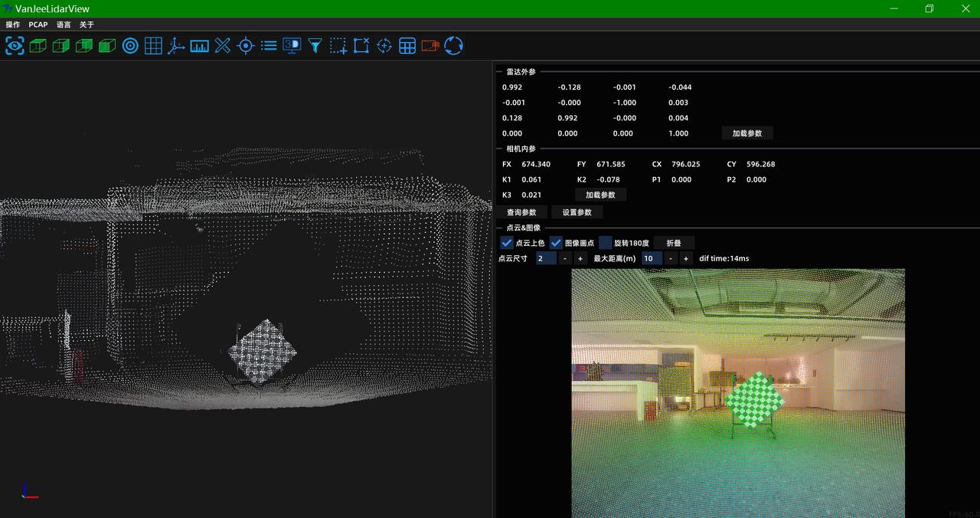Click the VanJeeLidarView title bar text
This screenshot has width=980, height=518.
52,8
